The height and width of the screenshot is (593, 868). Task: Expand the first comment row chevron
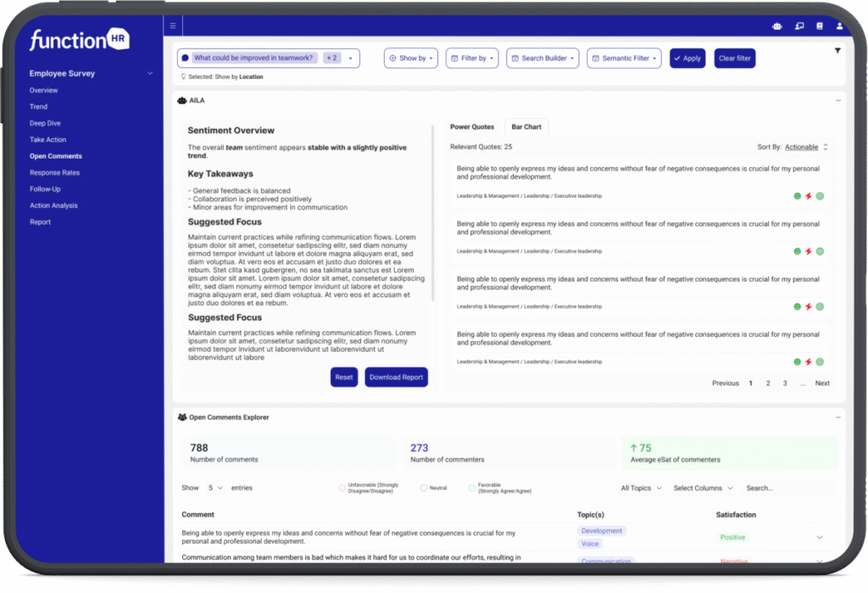(820, 537)
